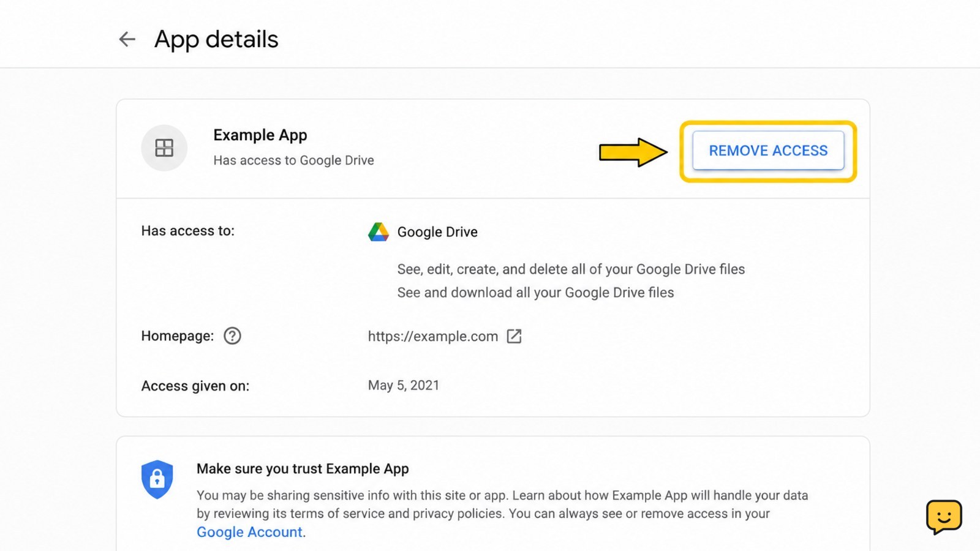The image size is (980, 551).
Task: Select 'See, edit, create, and delete' permission line
Action: pyautogui.click(x=571, y=269)
